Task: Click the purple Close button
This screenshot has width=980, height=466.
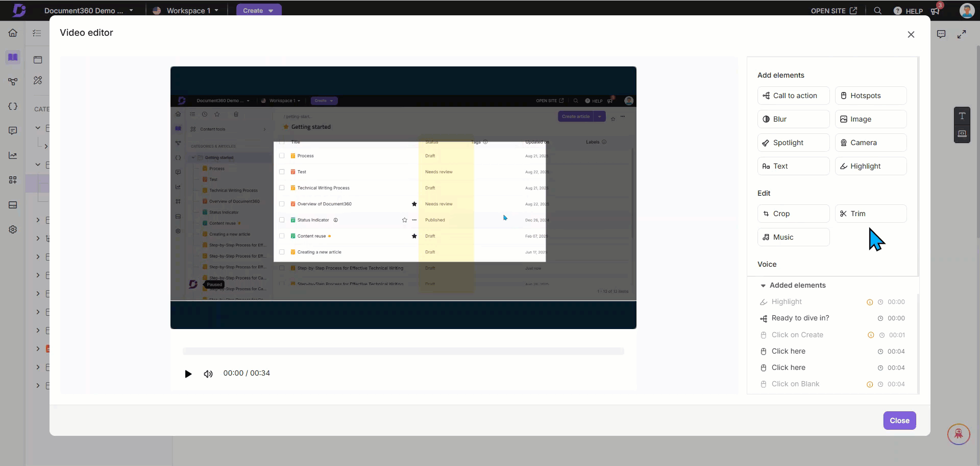Action: (x=899, y=421)
